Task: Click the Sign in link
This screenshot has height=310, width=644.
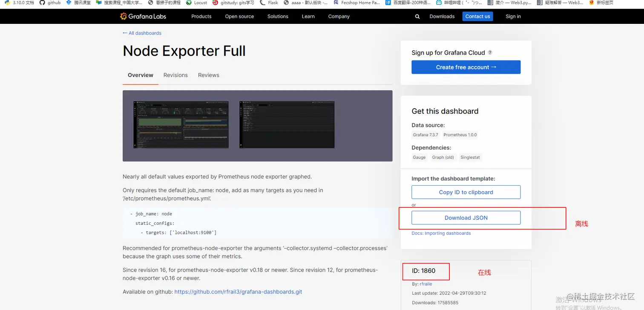Action: 513,17
